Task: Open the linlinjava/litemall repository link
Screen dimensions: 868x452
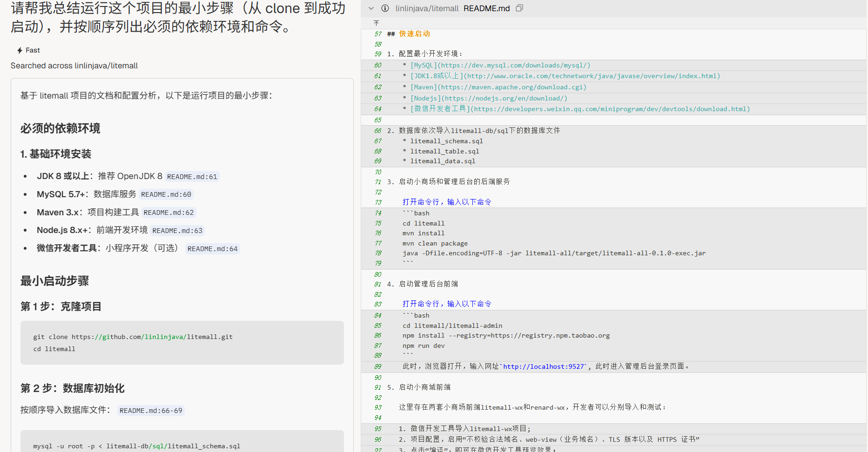Action: click(x=427, y=8)
